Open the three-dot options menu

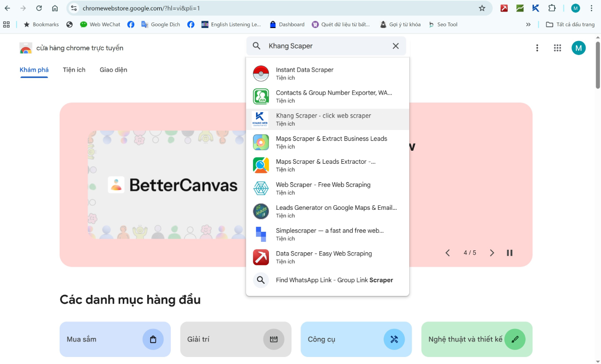pos(537,48)
